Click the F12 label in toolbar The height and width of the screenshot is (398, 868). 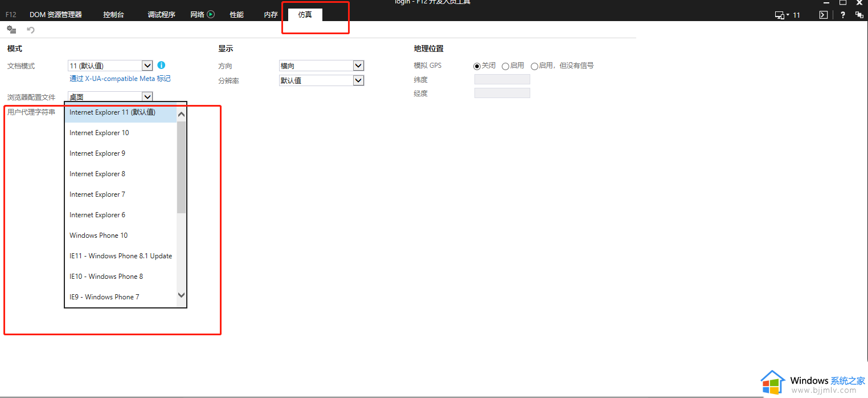point(11,15)
